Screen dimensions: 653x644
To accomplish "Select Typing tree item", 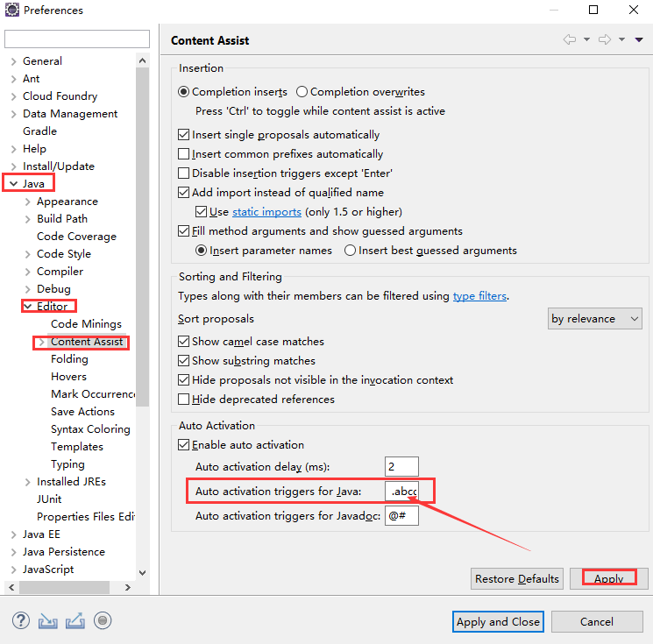I will tap(67, 464).
